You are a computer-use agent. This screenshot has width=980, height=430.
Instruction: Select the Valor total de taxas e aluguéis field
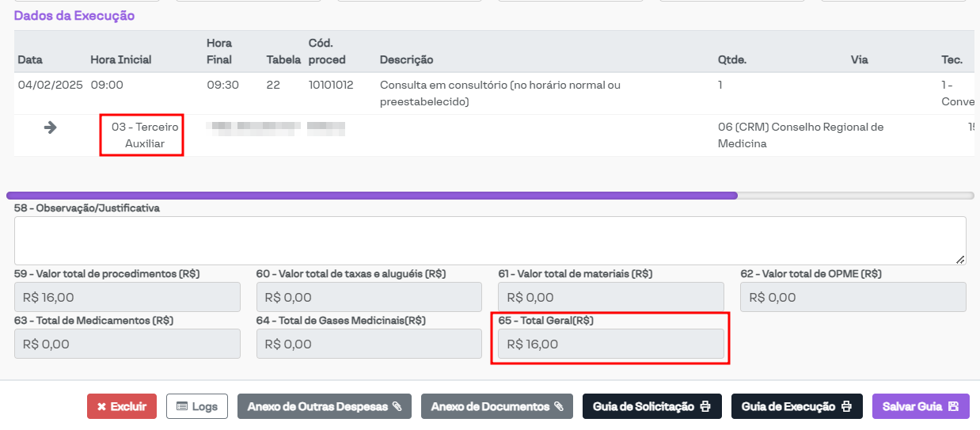pyautogui.click(x=369, y=297)
